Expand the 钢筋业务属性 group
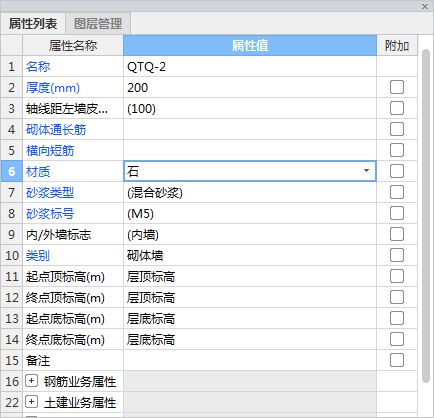 (x=31, y=381)
